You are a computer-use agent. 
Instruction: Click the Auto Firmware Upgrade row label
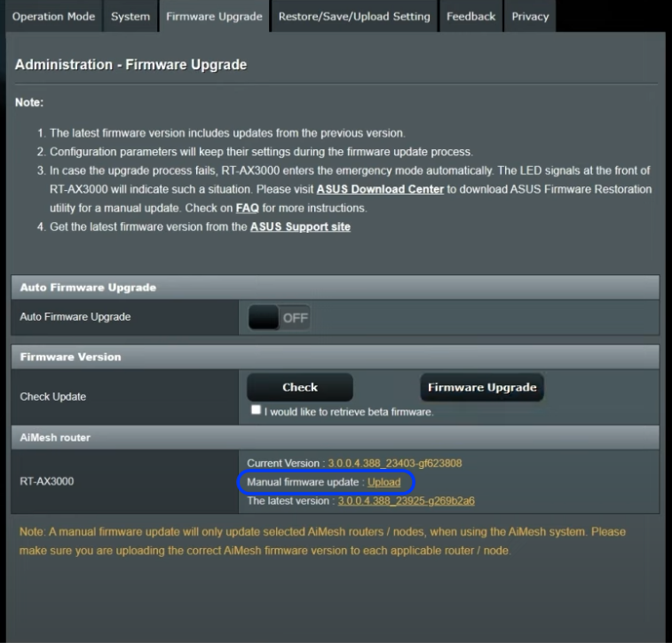75,317
